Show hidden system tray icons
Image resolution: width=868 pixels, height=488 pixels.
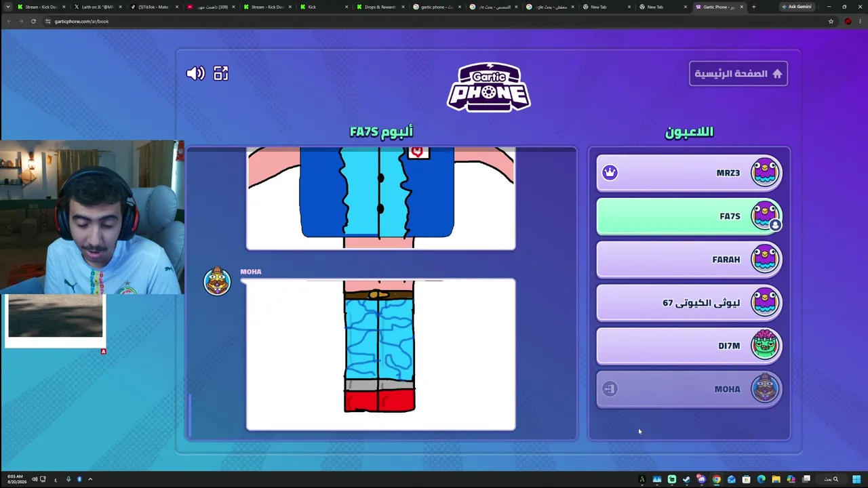click(90, 479)
